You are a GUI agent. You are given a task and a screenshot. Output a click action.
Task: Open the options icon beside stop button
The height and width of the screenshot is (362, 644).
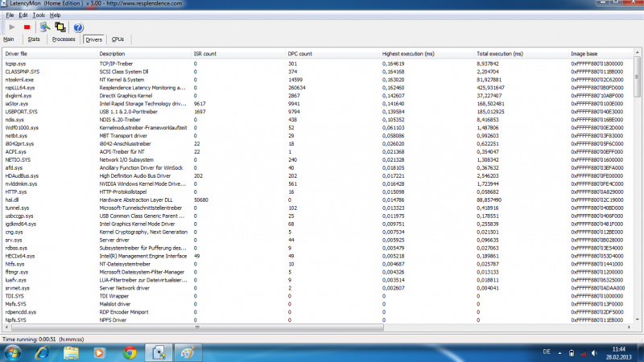[x=45, y=27]
